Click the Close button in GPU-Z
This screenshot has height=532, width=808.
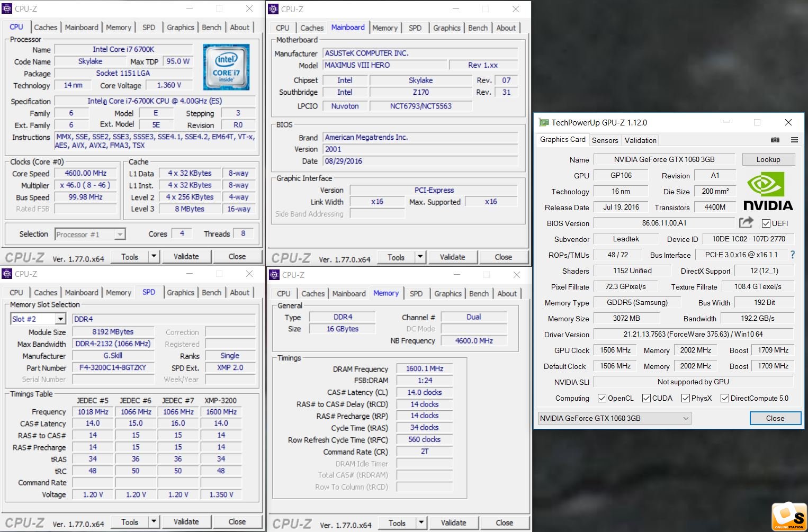pyautogui.click(x=775, y=418)
